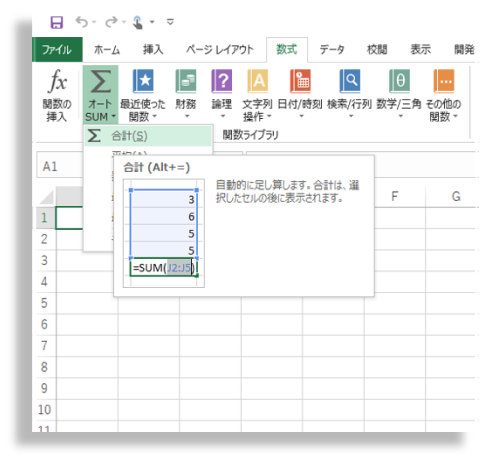
Task: Open the 財務 functions icon
Action: click(x=186, y=81)
